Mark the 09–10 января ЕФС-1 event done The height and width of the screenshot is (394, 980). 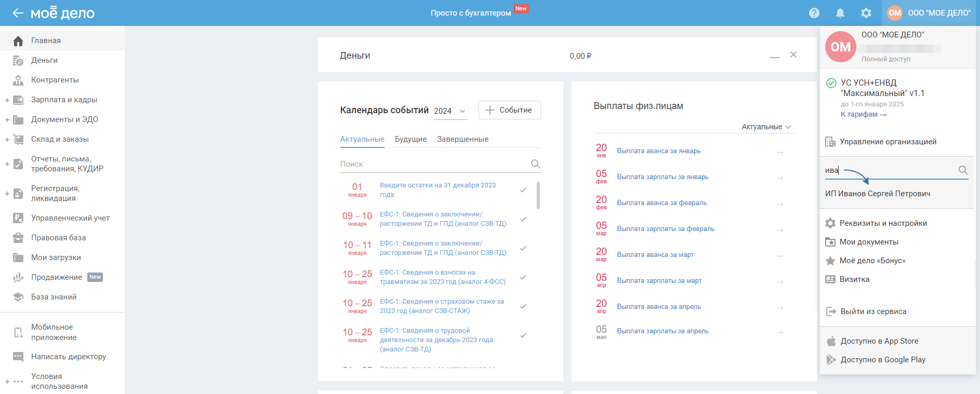click(523, 219)
